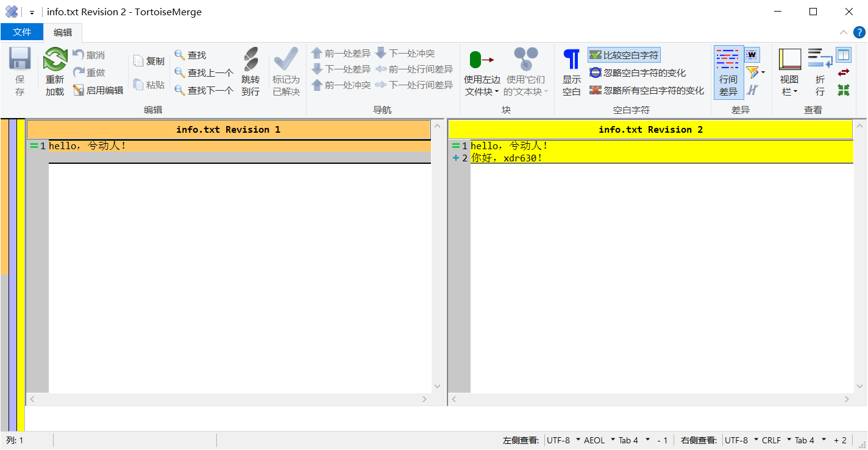Screen dimensions: 868x450
Task: Open Help question mark icon
Action: click(859, 32)
